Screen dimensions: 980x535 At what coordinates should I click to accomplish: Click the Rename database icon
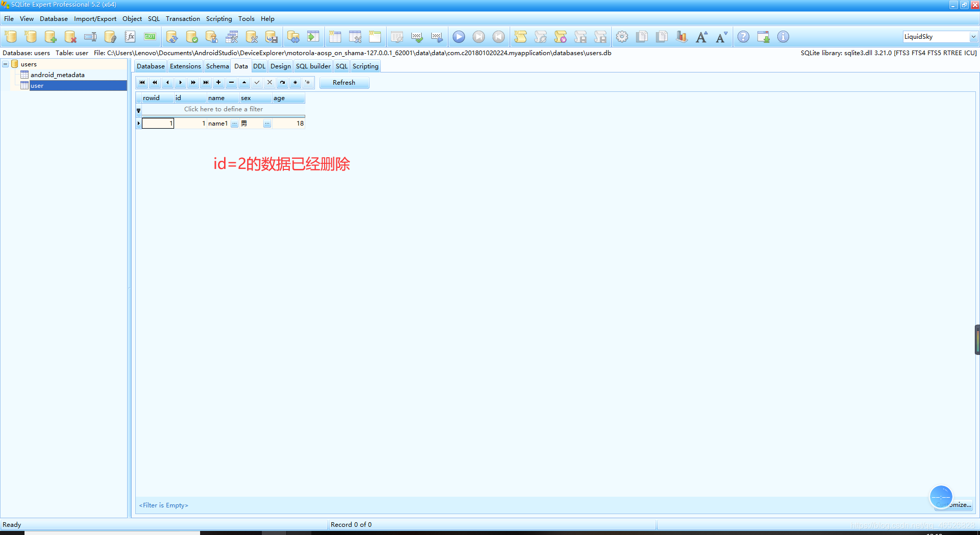pyautogui.click(x=90, y=37)
